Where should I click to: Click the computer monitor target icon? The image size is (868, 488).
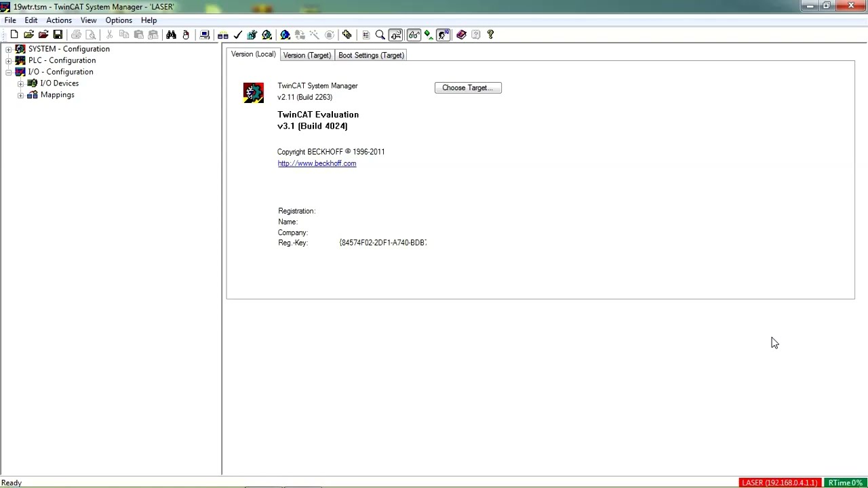(204, 35)
